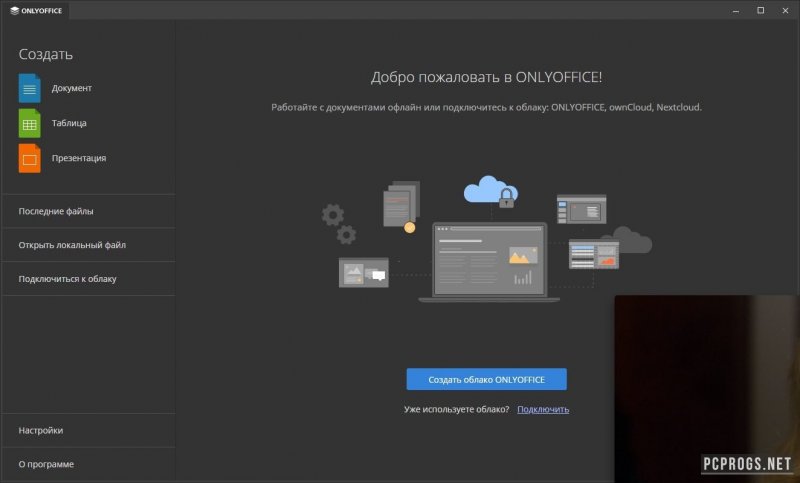Open Последние файлы section
The image size is (800, 483).
[88, 211]
